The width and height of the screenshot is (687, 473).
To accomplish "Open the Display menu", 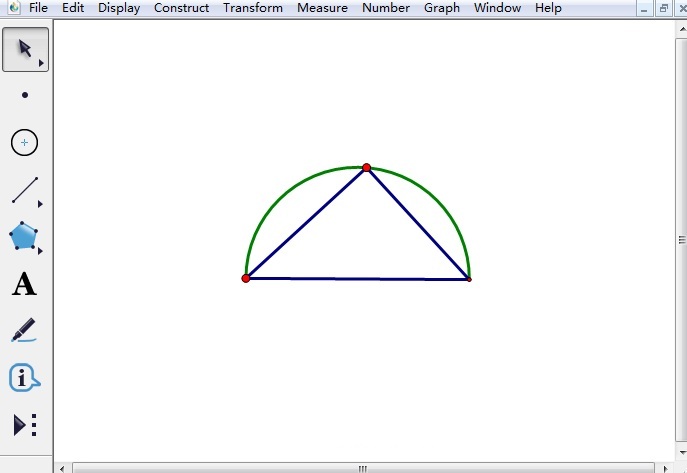I will pyautogui.click(x=119, y=8).
